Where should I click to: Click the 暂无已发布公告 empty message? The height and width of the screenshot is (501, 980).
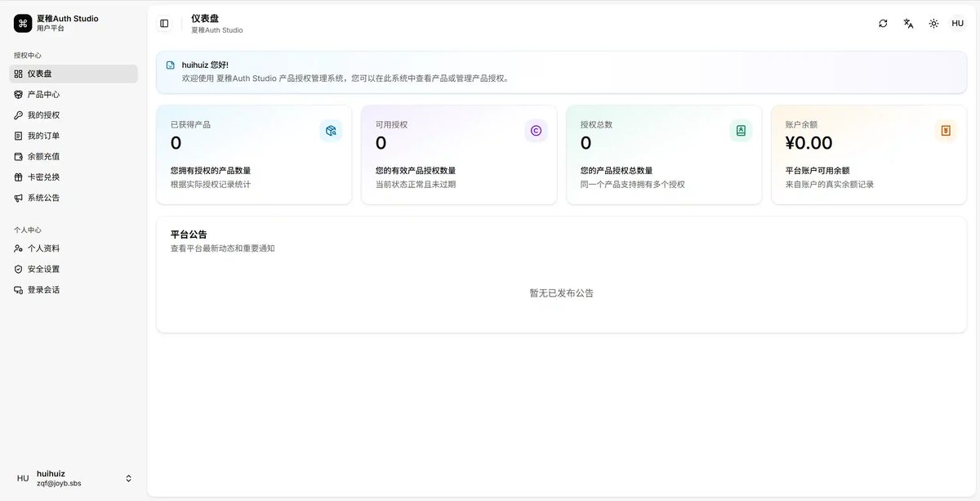pyautogui.click(x=561, y=293)
